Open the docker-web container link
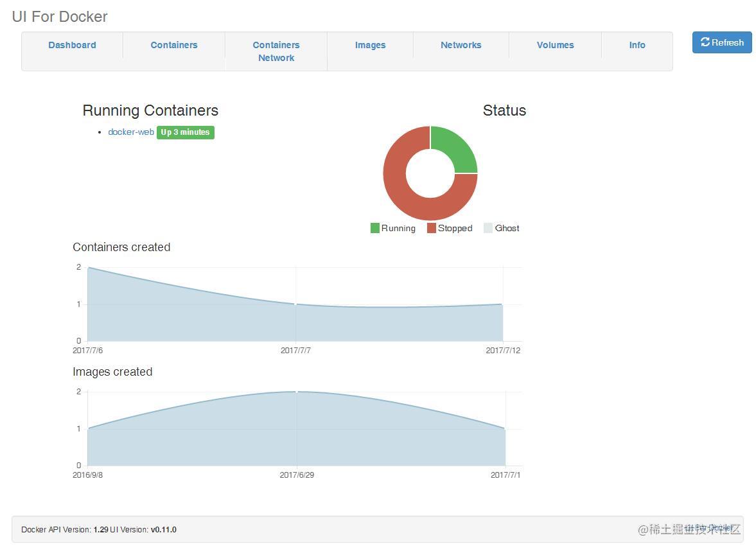 point(130,132)
